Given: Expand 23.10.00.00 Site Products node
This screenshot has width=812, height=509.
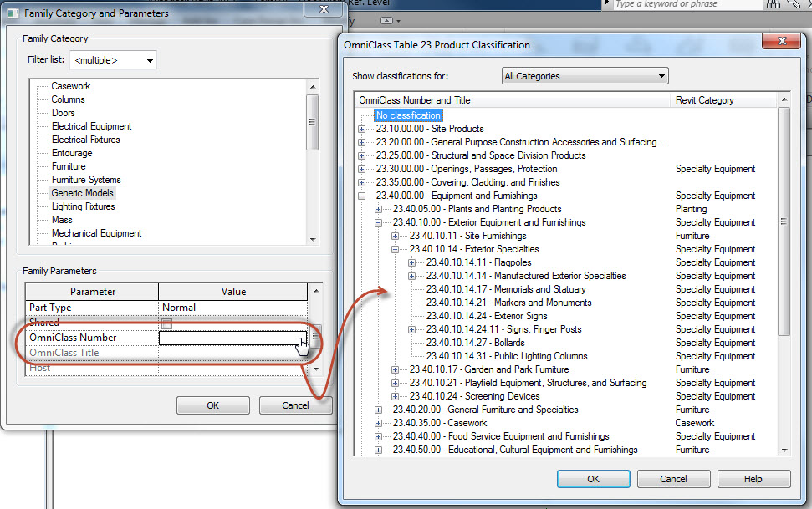Looking at the screenshot, I should (361, 129).
